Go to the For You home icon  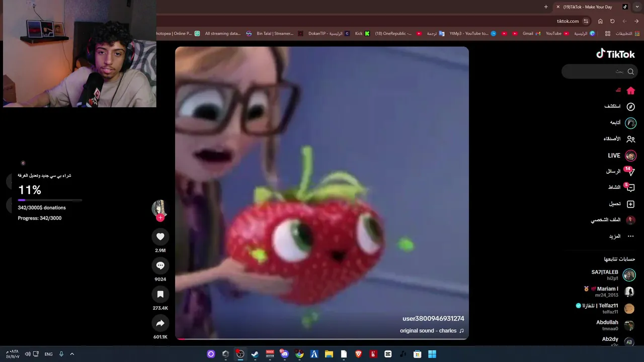pos(630,90)
